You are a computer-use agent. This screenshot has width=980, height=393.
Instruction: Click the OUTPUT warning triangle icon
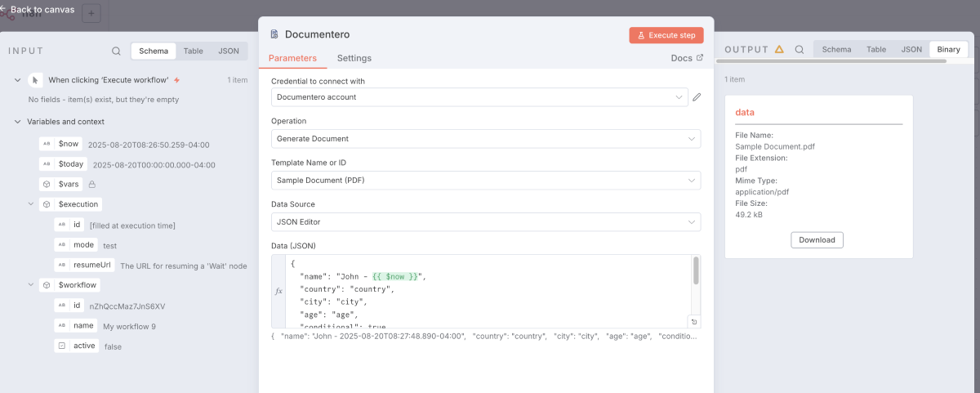click(779, 50)
